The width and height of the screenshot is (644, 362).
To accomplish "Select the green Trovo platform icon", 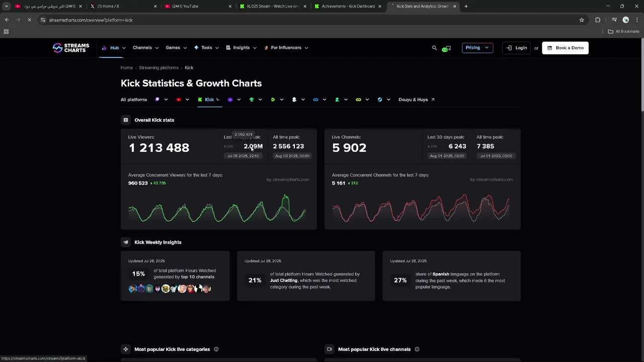I will coord(252,100).
